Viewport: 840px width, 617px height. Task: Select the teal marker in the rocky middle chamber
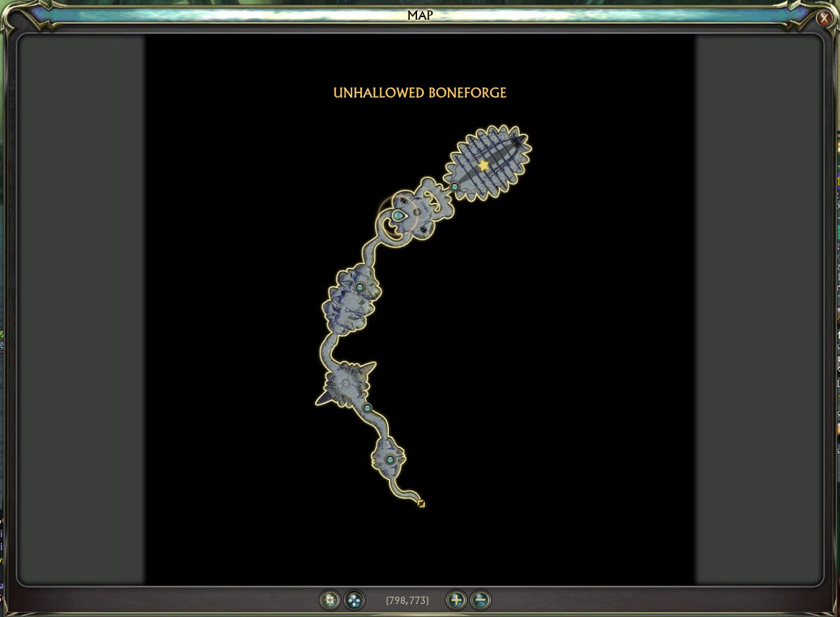pos(359,287)
